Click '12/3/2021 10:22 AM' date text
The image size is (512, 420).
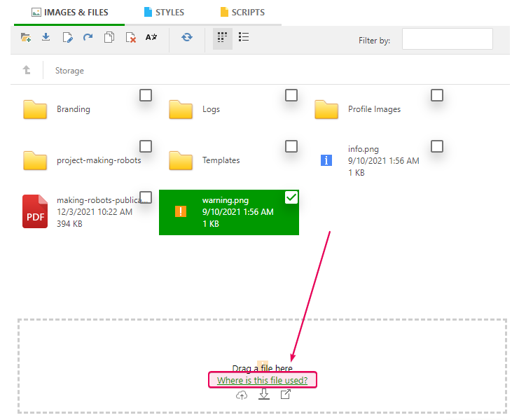click(x=95, y=212)
